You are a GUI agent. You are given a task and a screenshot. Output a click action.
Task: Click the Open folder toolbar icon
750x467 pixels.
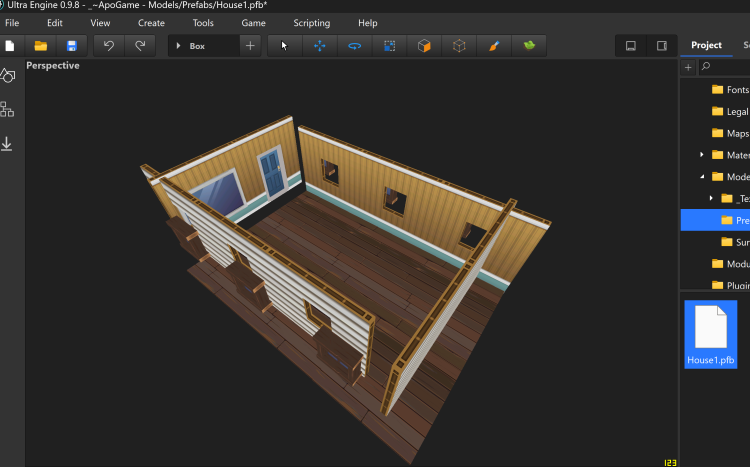click(x=41, y=46)
